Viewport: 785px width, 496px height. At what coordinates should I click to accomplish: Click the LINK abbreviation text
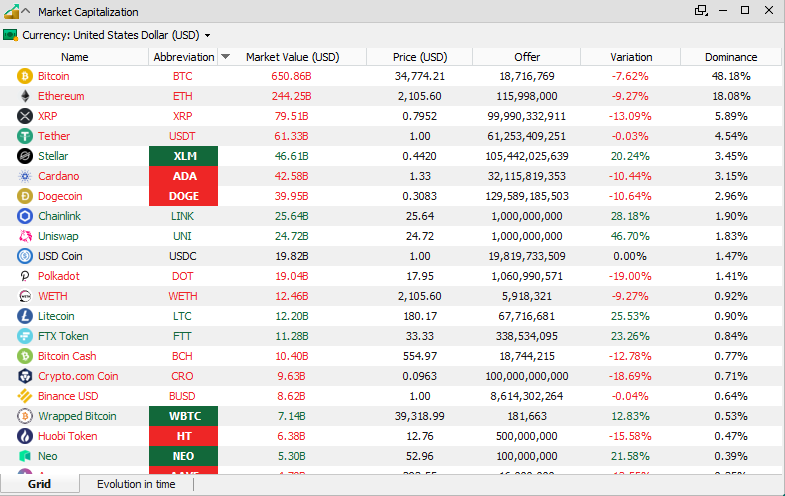coord(182,216)
